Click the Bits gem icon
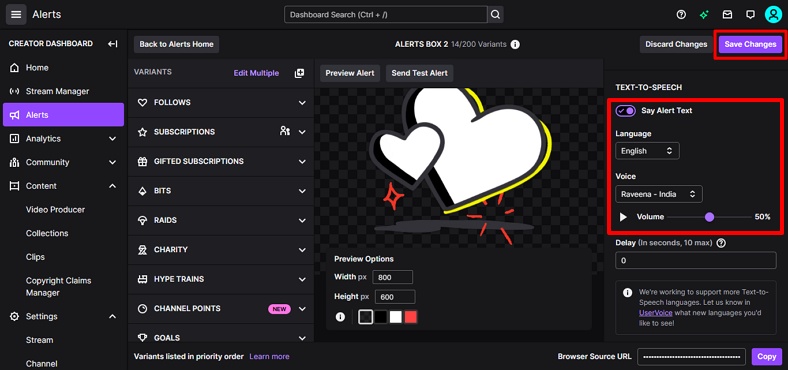788x370 pixels. pyautogui.click(x=142, y=191)
